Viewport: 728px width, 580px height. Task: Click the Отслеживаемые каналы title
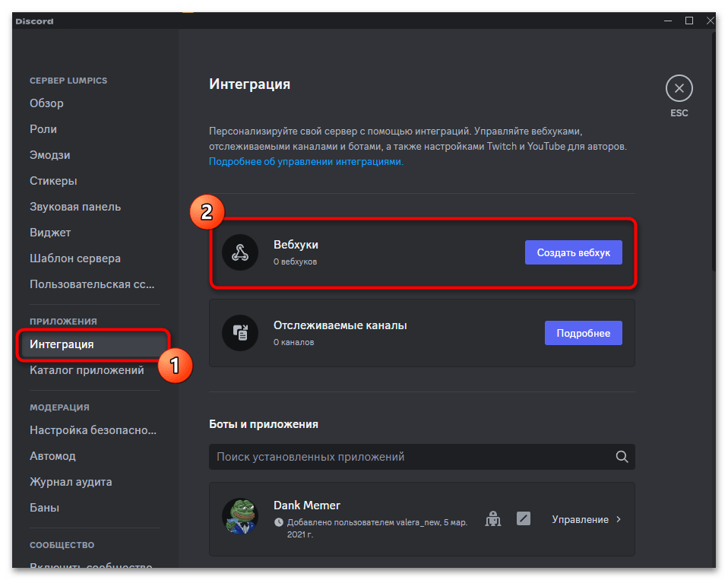pyautogui.click(x=340, y=325)
